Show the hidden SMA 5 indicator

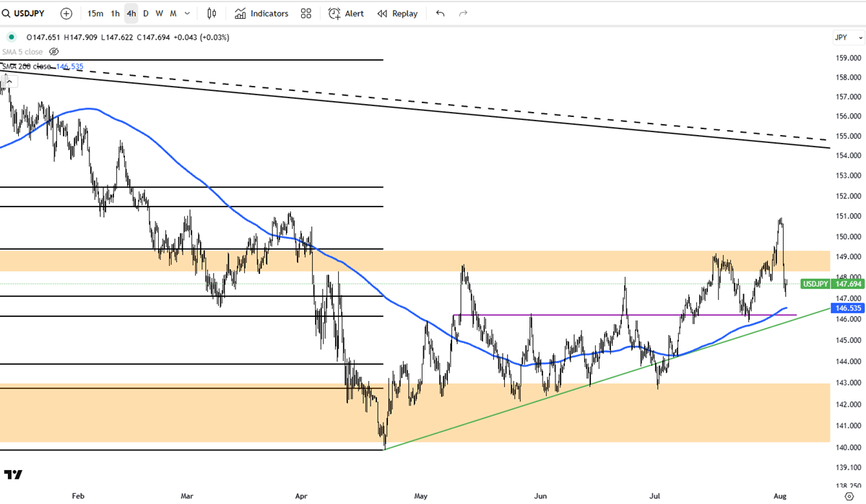(54, 51)
